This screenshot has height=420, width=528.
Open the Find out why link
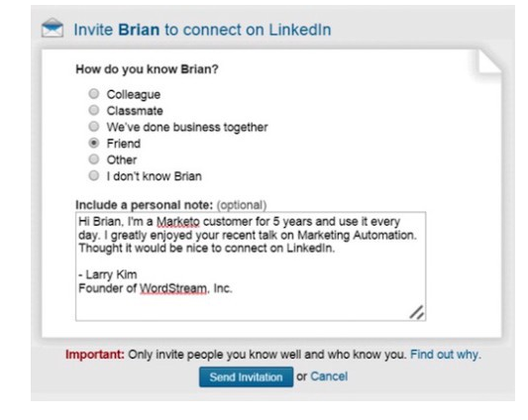[x=446, y=355]
